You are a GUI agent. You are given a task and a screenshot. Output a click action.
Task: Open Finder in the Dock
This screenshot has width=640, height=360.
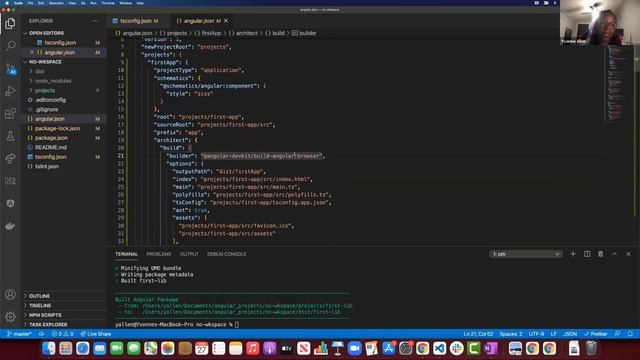pos(49,349)
